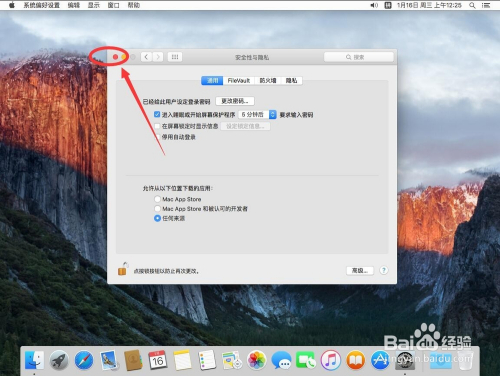The height and width of the screenshot is (376, 500).
Task: Select Mac App Store radio button
Action: (x=157, y=199)
